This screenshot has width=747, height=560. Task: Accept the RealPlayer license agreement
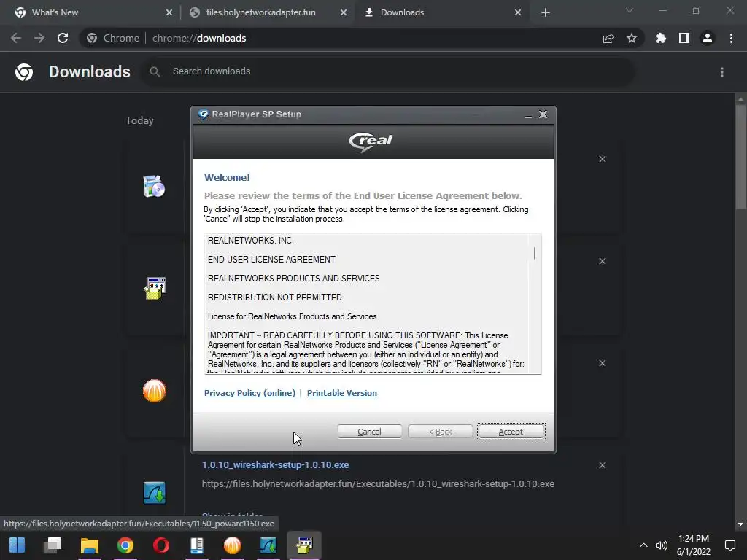[511, 432]
